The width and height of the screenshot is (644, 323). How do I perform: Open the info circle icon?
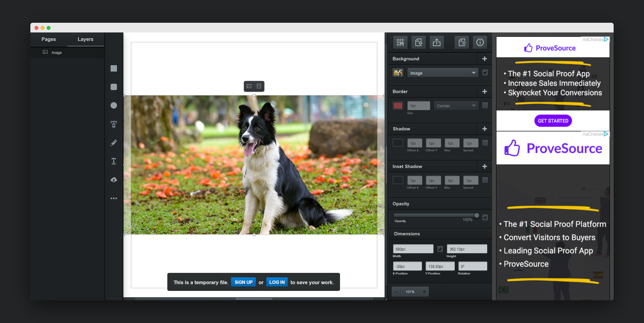480,42
